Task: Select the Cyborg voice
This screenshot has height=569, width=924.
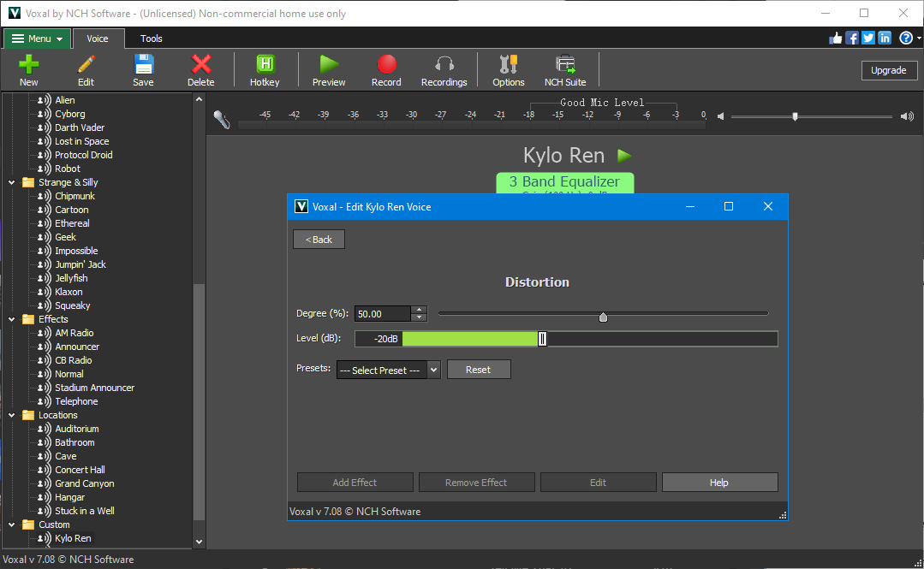Action: pyautogui.click(x=69, y=115)
